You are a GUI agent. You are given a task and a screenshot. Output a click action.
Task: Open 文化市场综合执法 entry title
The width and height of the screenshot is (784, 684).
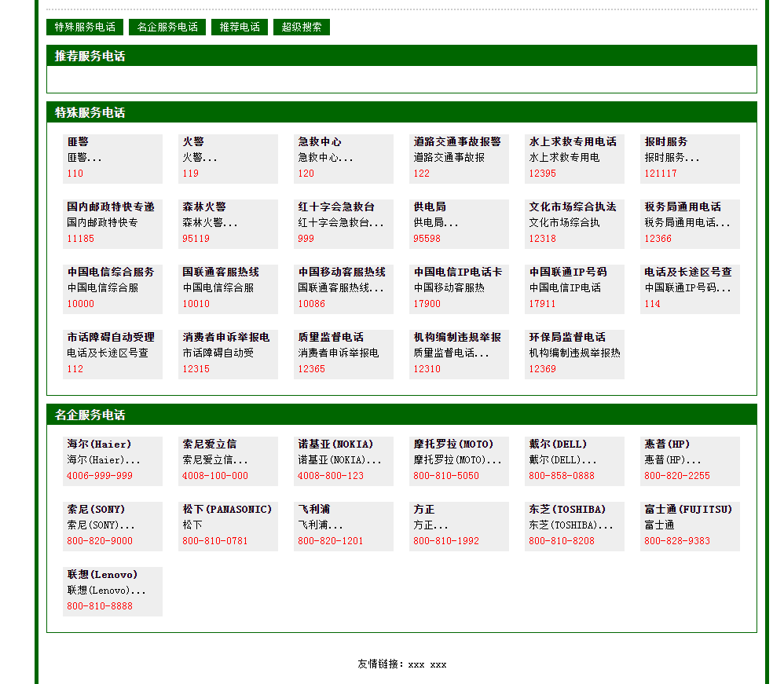573,207
